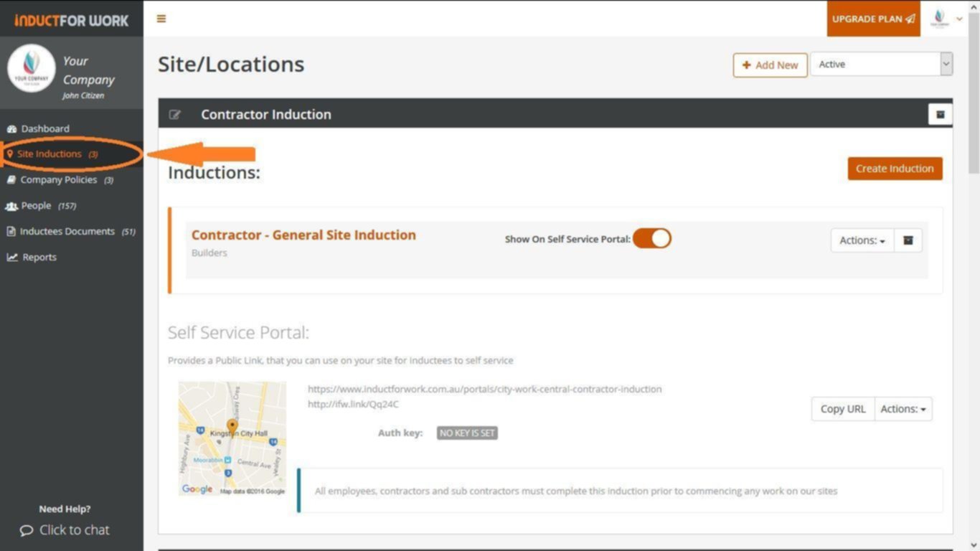
Task: Click the page vertical scrollbar
Action: click(974, 93)
